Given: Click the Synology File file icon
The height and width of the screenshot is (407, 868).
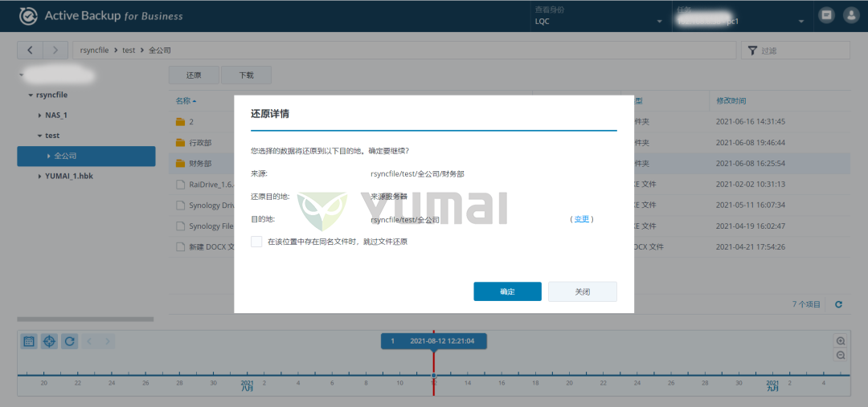Looking at the screenshot, I should click(180, 226).
